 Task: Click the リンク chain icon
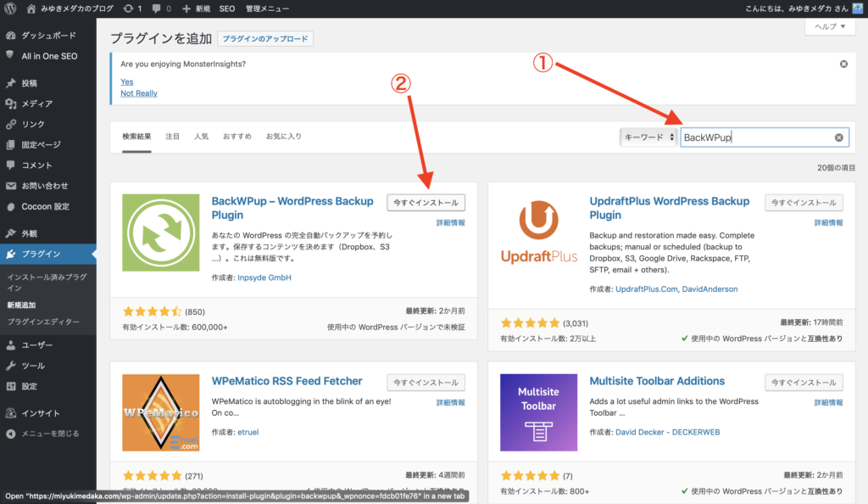(x=10, y=124)
